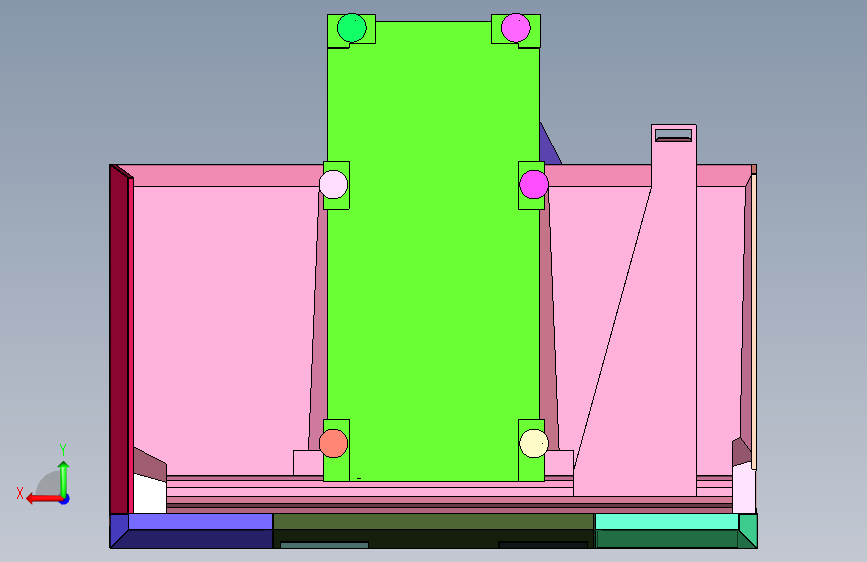867x562 pixels.
Task: Click the slot opening atop the pink column
Action: 673,136
